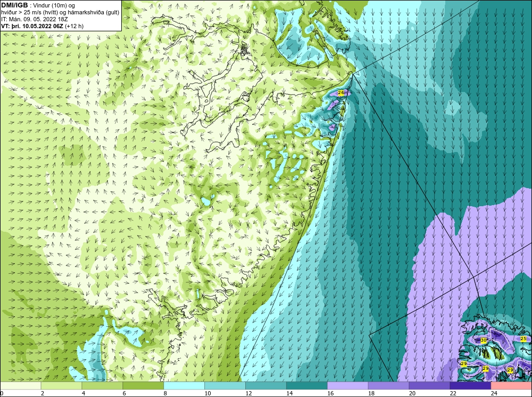Click the yellow gust label 26 on the coast

[x=342, y=92]
